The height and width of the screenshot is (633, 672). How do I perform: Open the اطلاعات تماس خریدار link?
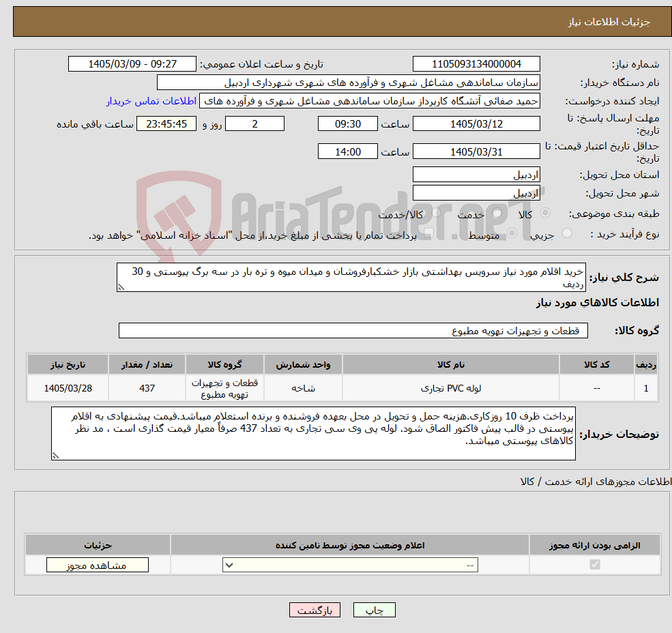151,101
